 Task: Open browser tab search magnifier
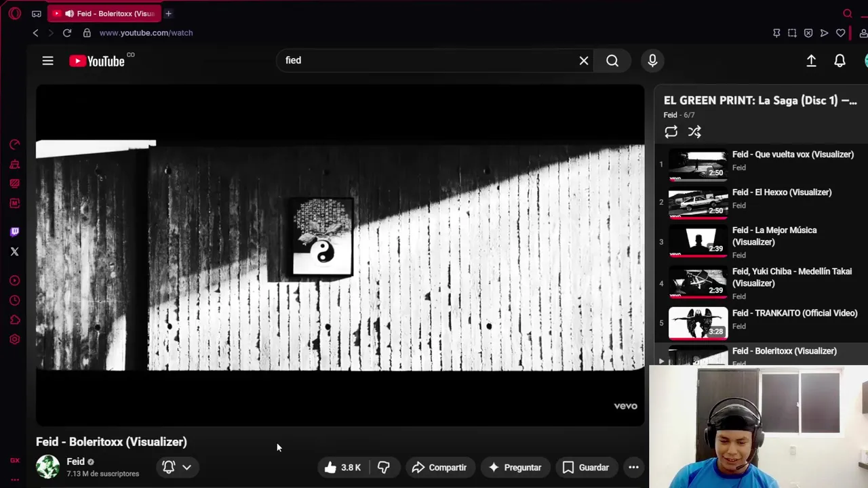coord(848,14)
